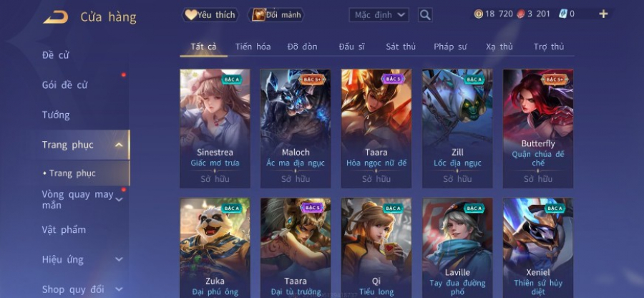Open the Mặc định sort dropdown
The image size is (644, 298).
[379, 15]
